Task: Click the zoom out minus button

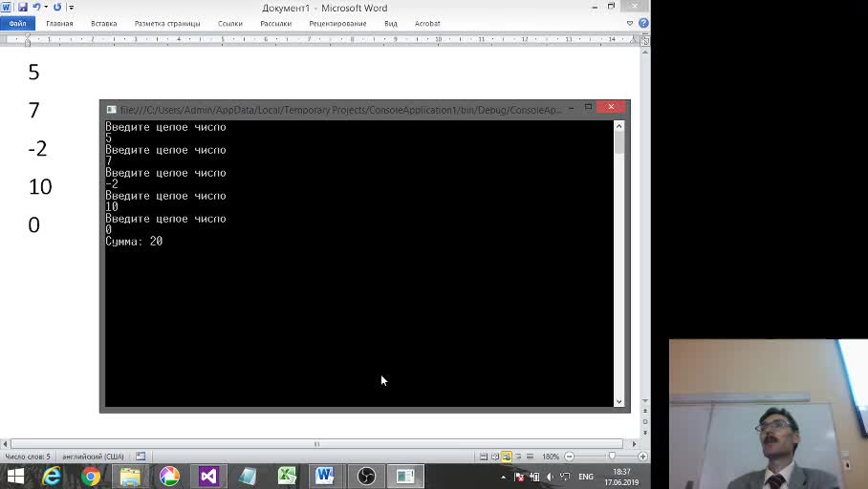Action: 569,457
